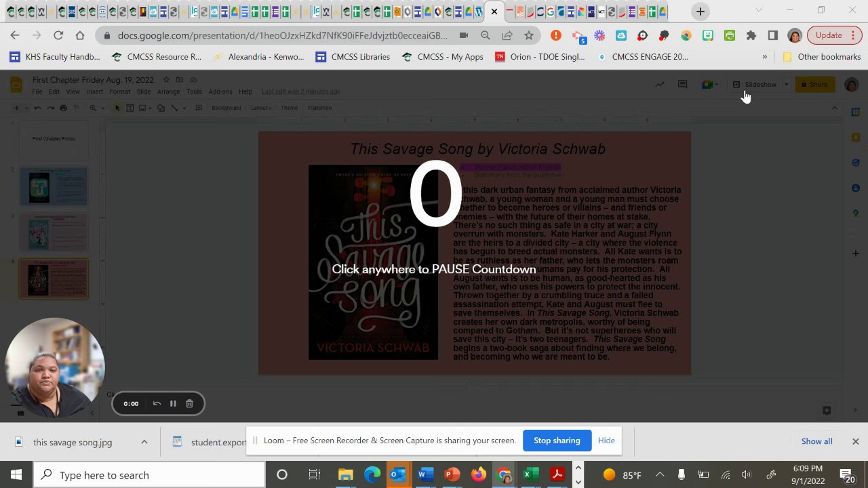Click the Transition toolbar button
This screenshot has width=868, height=488.
[x=319, y=108]
